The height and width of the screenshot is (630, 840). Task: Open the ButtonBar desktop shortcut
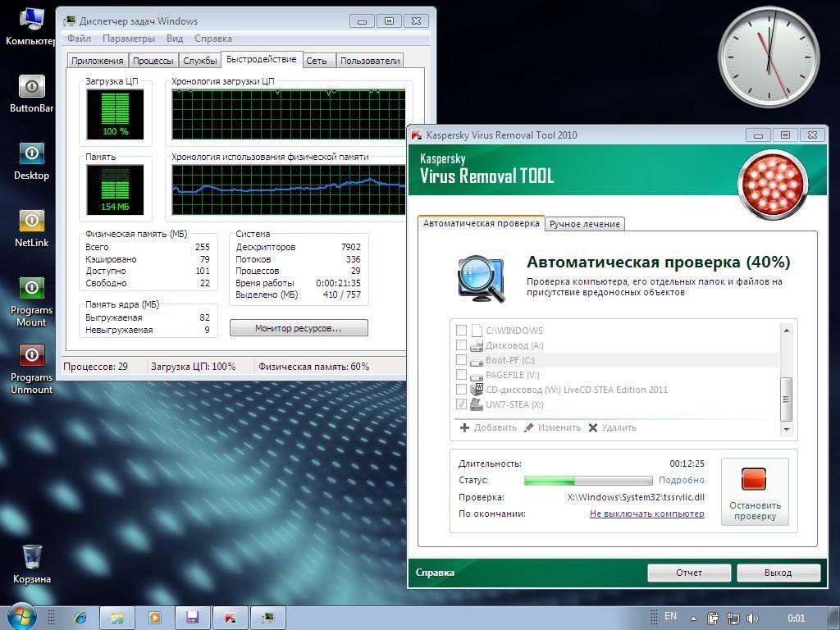coord(32,94)
